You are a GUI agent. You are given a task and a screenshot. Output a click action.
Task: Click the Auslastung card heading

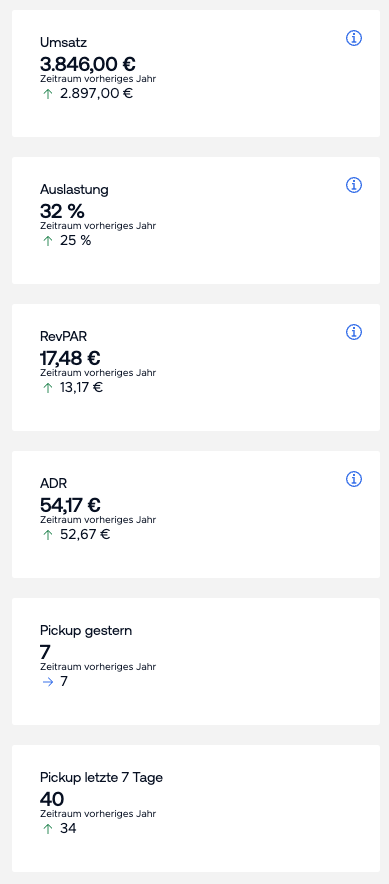click(74, 189)
